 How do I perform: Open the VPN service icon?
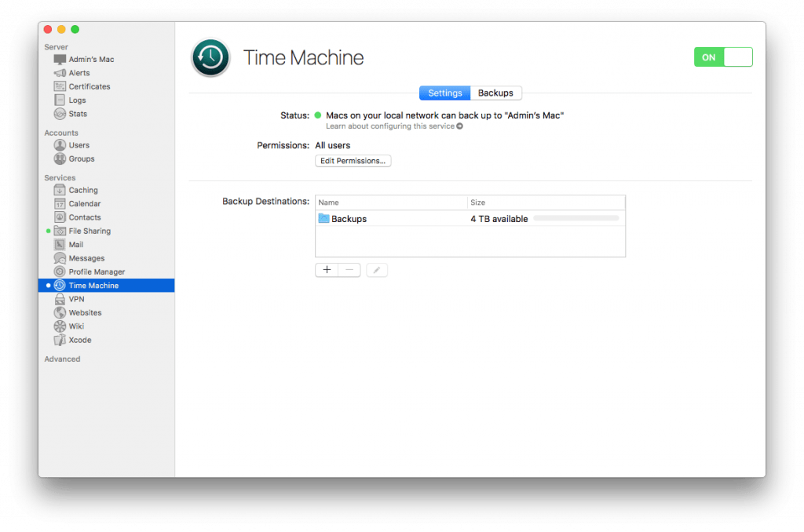[x=61, y=299]
